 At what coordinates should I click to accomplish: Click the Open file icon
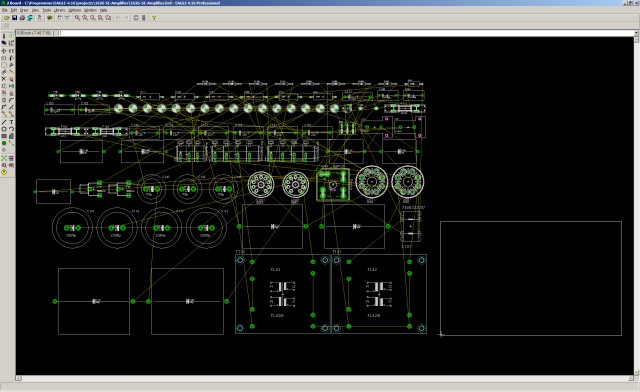pyautogui.click(x=7, y=18)
